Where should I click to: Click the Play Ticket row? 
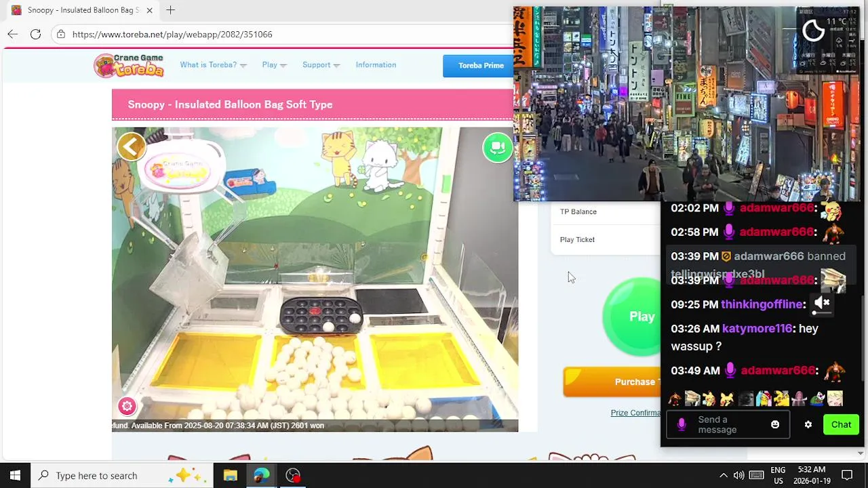pos(606,239)
